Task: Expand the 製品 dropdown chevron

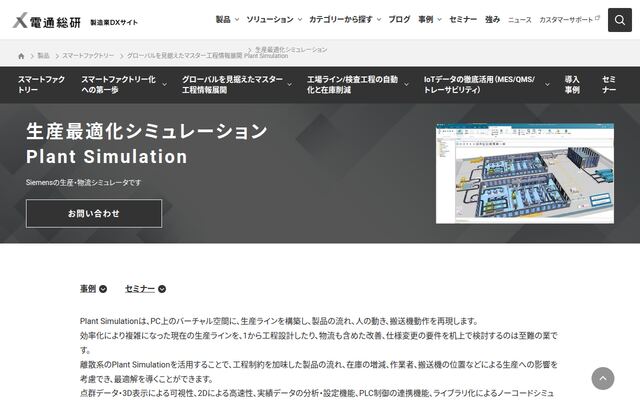Action: coord(237,20)
